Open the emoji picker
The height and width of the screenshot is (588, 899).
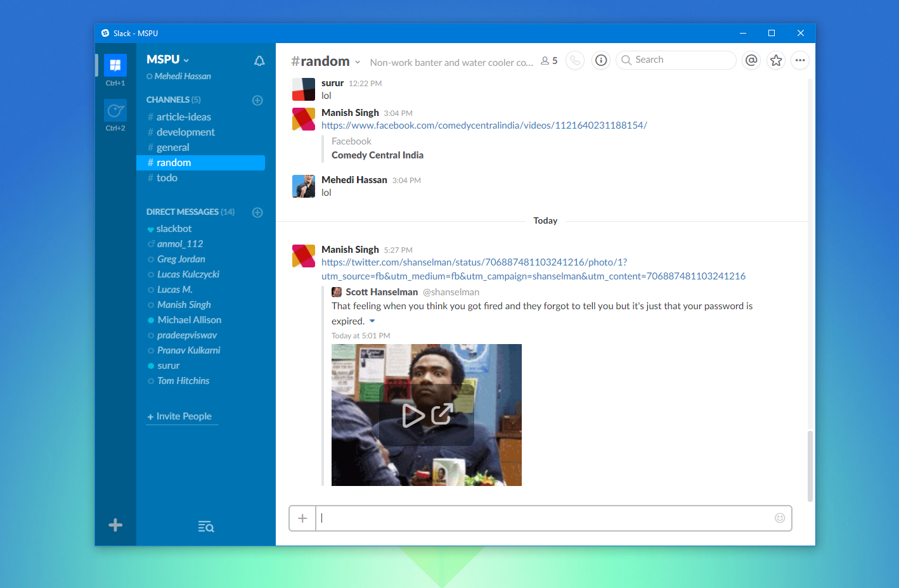pos(780,518)
